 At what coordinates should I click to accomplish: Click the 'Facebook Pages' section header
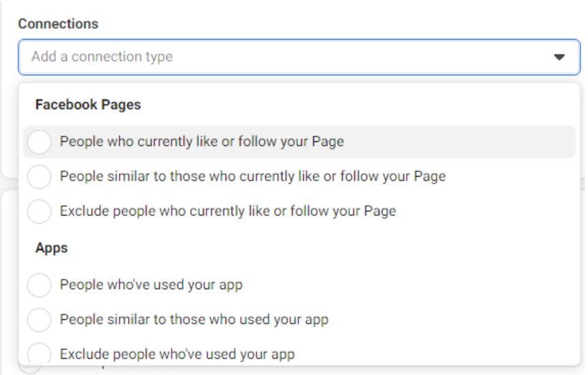click(x=88, y=105)
